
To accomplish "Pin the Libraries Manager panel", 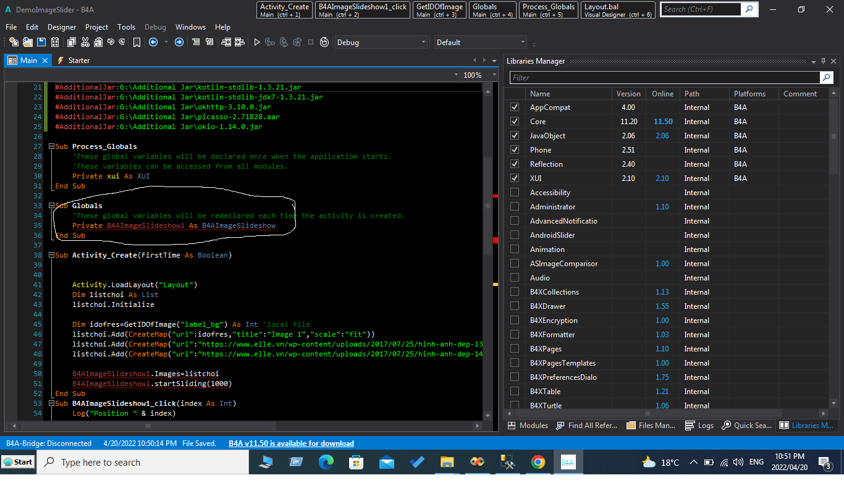I will click(823, 61).
